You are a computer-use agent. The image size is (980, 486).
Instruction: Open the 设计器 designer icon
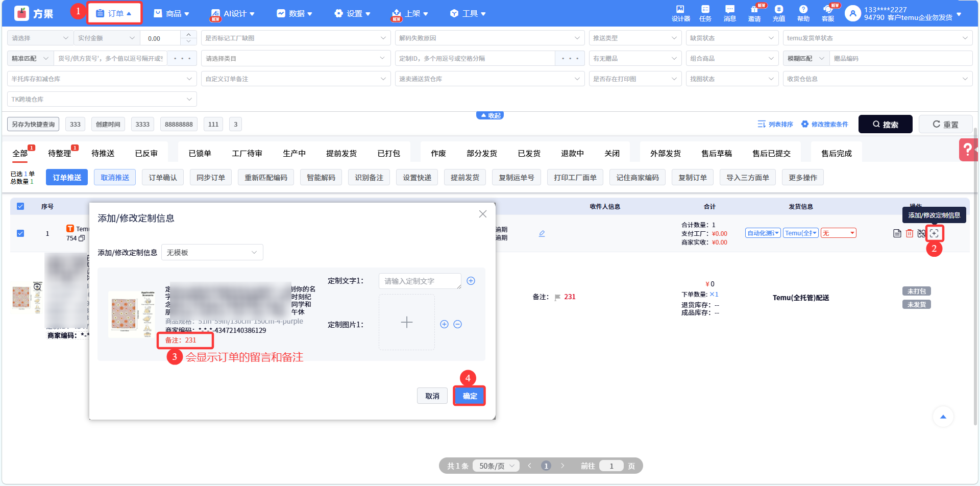pos(680,13)
